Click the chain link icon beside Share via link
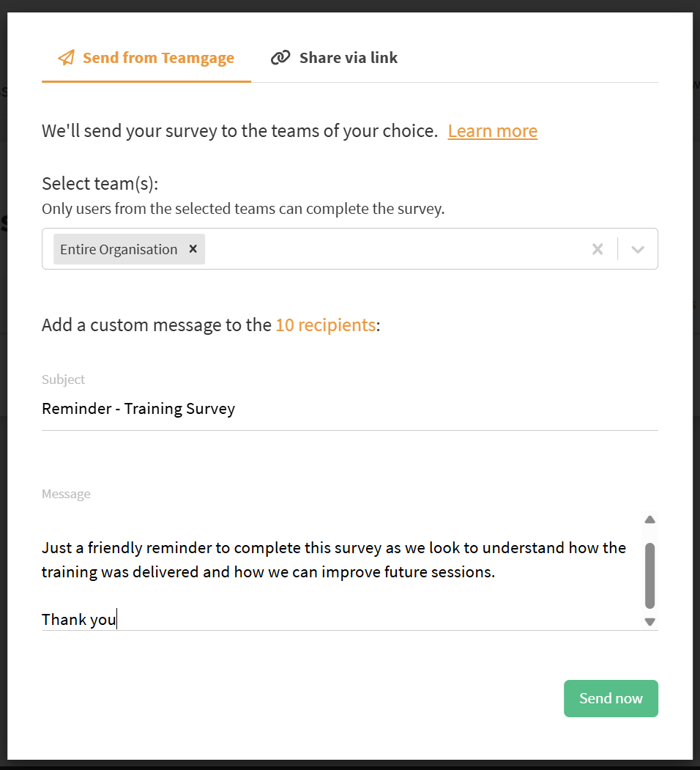The image size is (700, 770). tap(280, 58)
